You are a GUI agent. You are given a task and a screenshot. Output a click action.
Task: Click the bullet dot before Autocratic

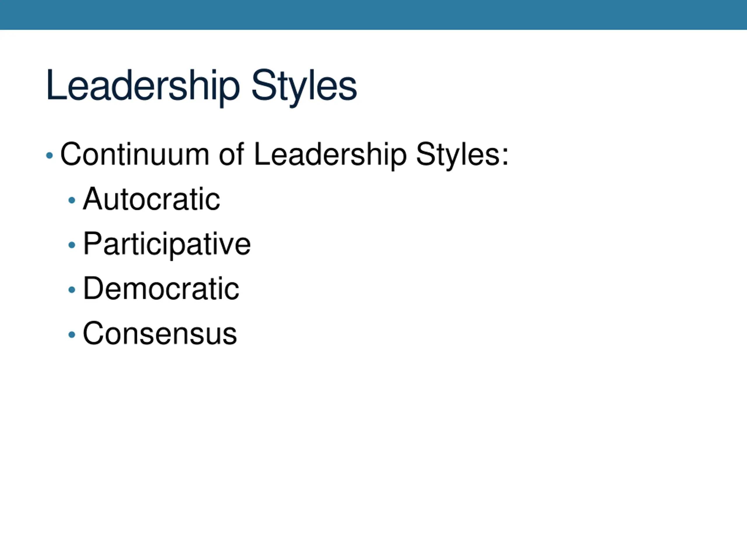(71, 200)
